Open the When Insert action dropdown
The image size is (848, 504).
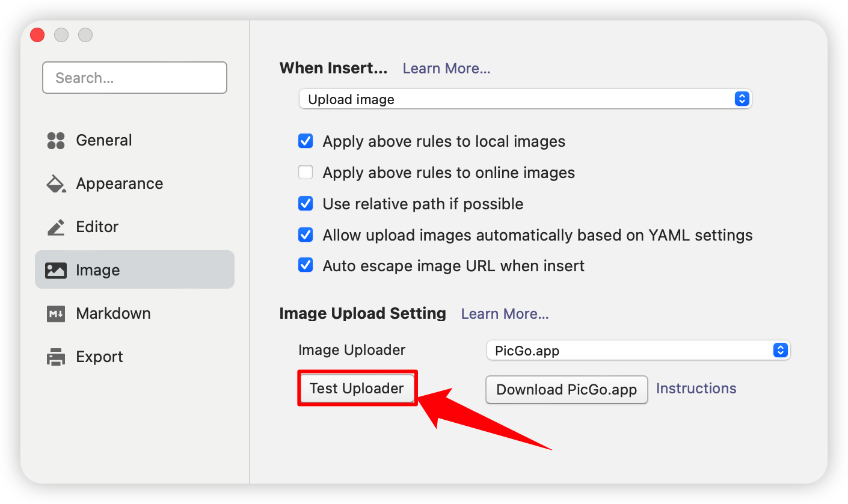coord(525,99)
